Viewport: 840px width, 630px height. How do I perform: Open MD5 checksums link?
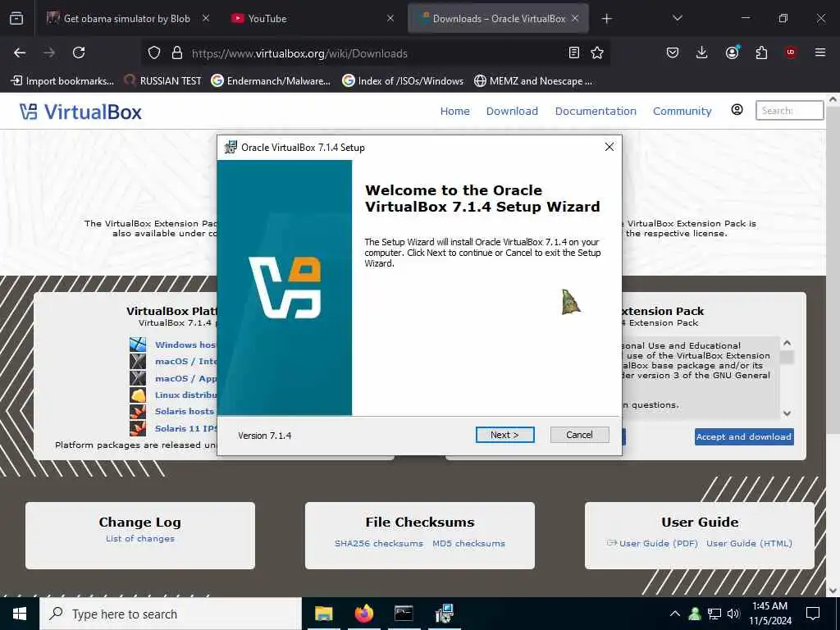(x=468, y=543)
